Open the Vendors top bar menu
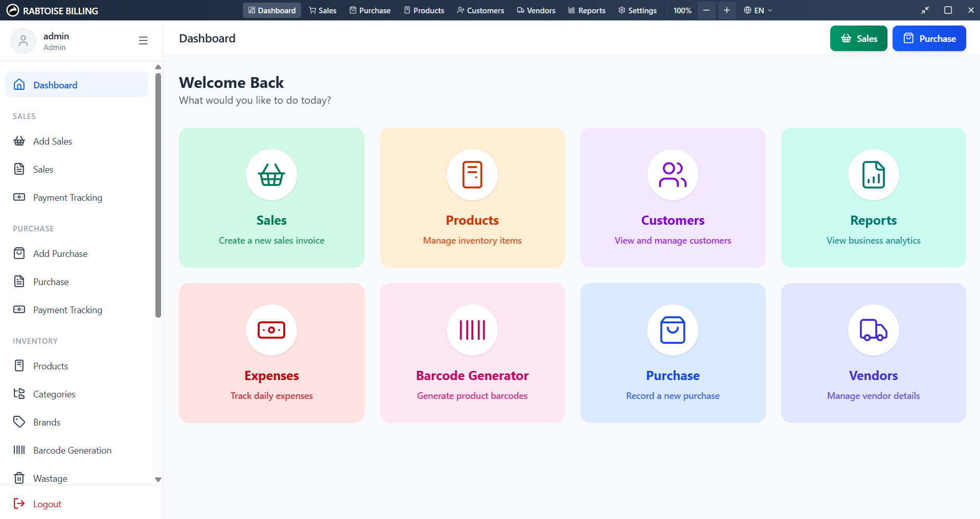The width and height of the screenshot is (980, 519). [536, 10]
